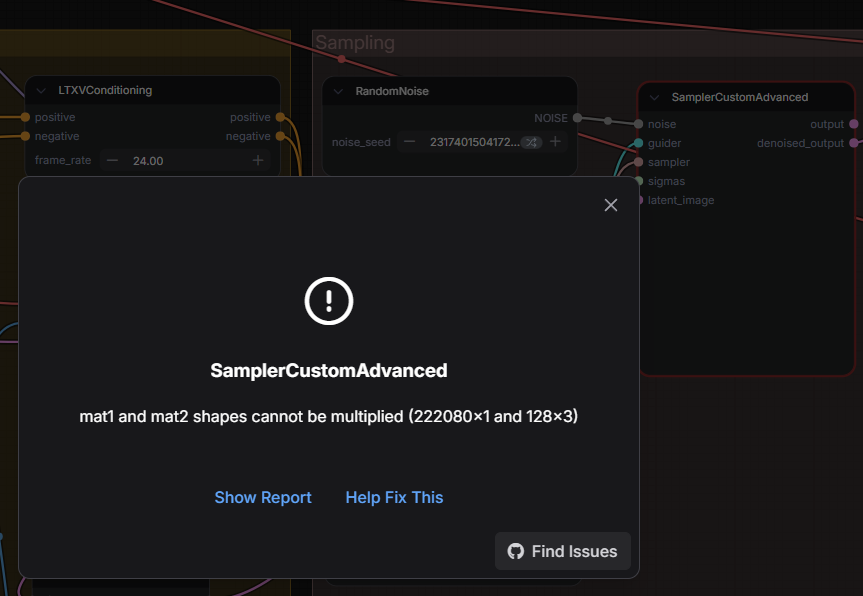
Task: Click the denoised_output label
Action: tap(800, 143)
